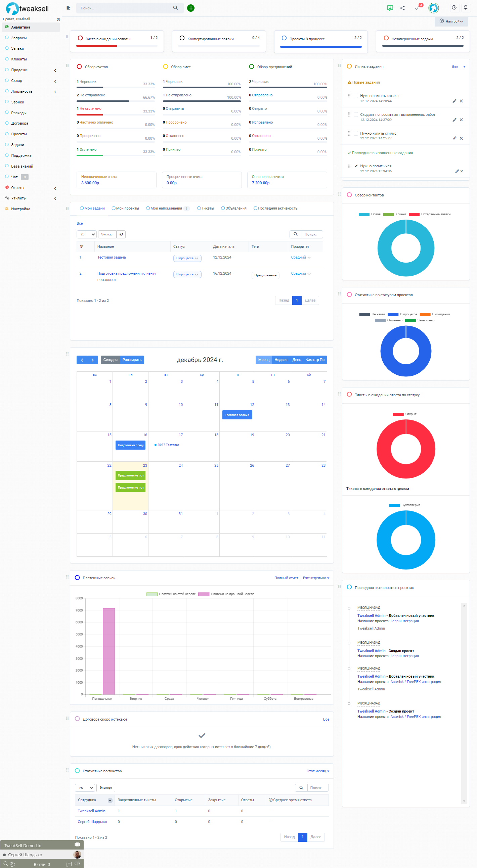Expand the Продажи sidebar submenu
This screenshot has width=477, height=868.
pos(55,70)
